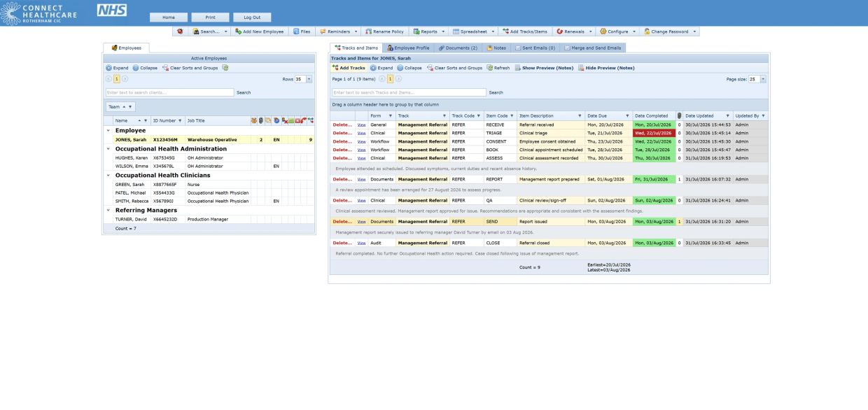The width and height of the screenshot is (868, 410).
Task: Open the Configure dropdown menu
Action: (619, 31)
